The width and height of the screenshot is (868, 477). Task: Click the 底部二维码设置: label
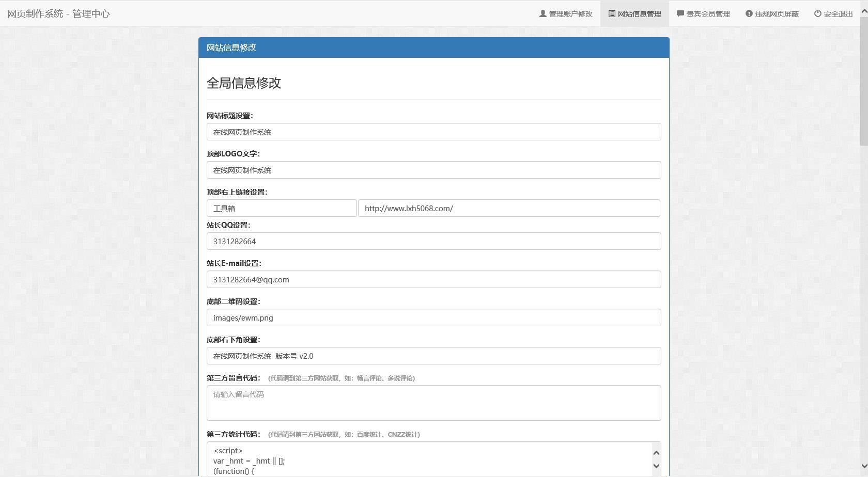234,301
